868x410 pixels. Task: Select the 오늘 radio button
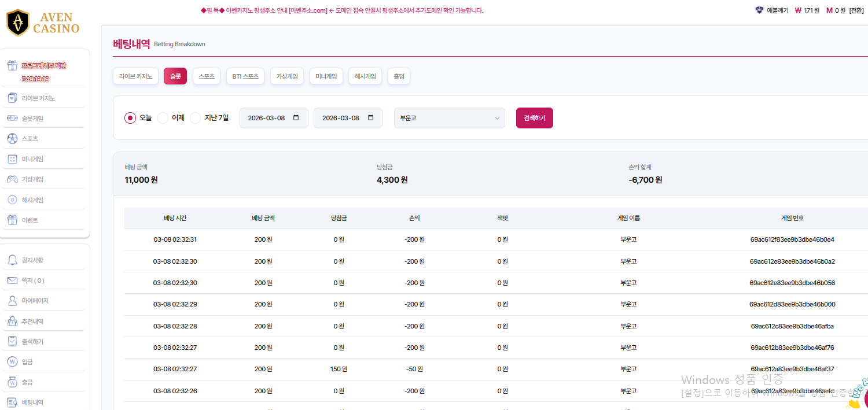[130, 118]
